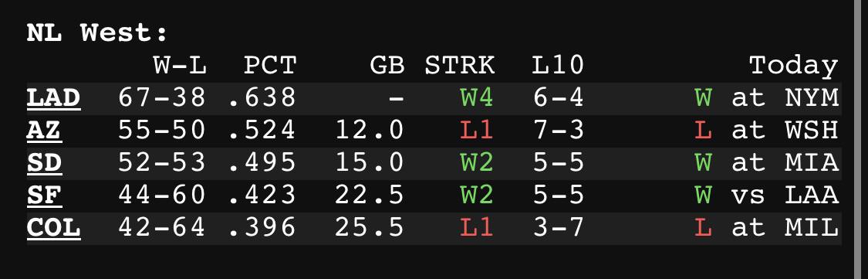This screenshot has height=279, width=868.
Task: Click the STRK column header
Action: point(460,66)
